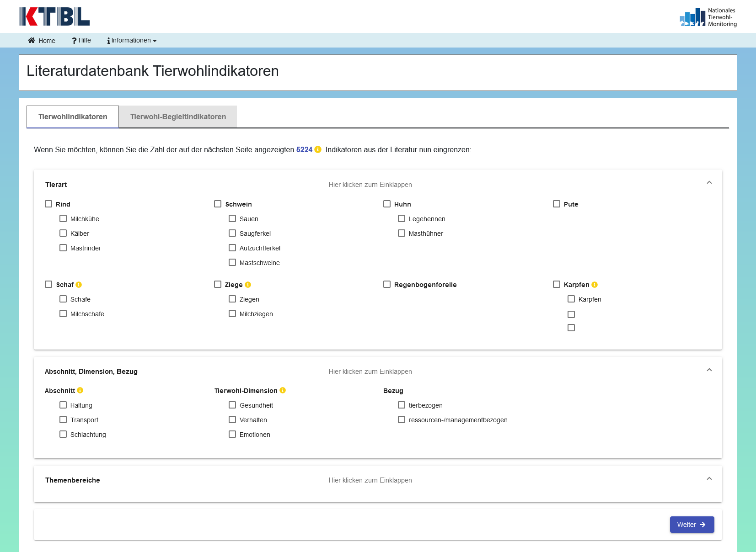
Task: Check the Milchkühe checkbox
Action: point(63,218)
